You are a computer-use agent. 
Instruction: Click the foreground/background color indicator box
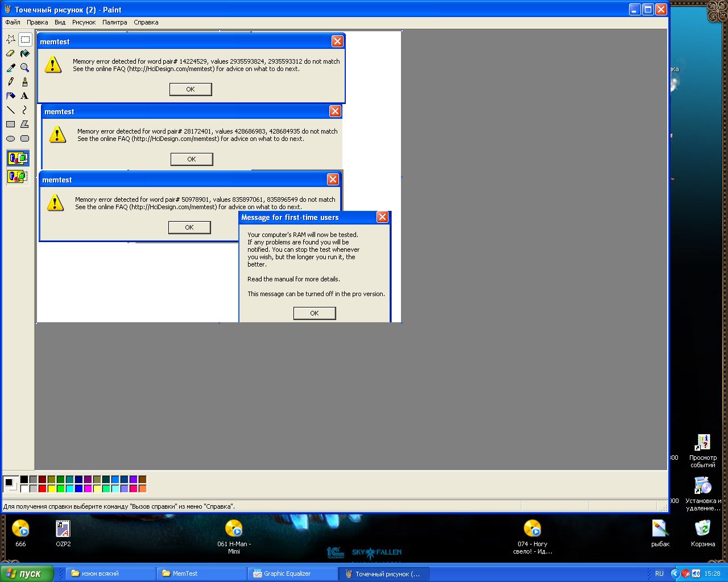click(x=11, y=484)
